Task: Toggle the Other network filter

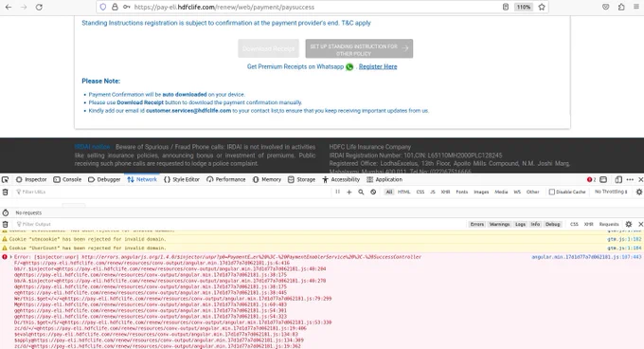Action: click(532, 192)
